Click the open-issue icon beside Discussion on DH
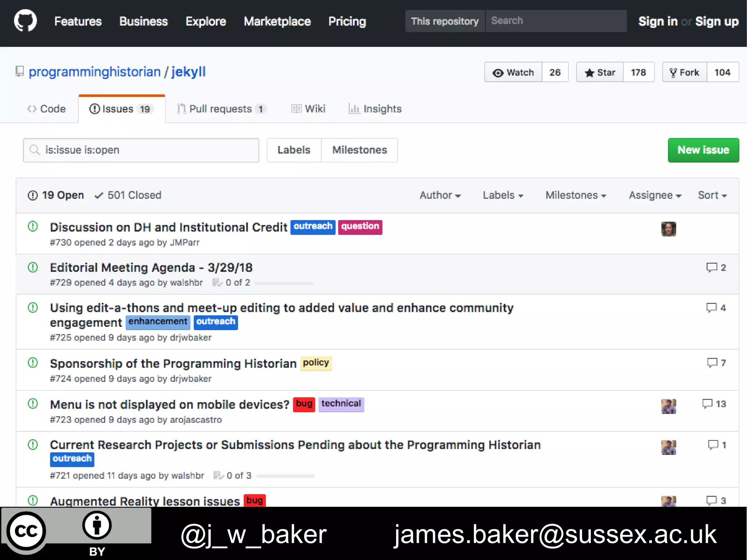Screen dimensions: 747x560 pyautogui.click(x=33, y=227)
